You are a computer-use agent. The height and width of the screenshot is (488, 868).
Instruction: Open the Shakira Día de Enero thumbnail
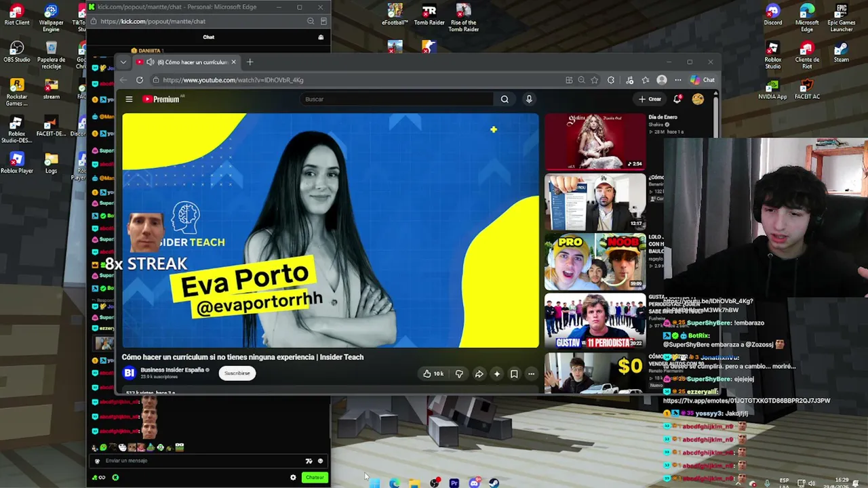[595, 142]
